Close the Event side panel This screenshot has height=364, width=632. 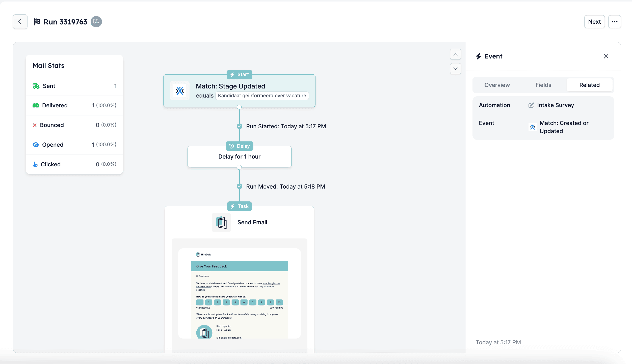(606, 56)
